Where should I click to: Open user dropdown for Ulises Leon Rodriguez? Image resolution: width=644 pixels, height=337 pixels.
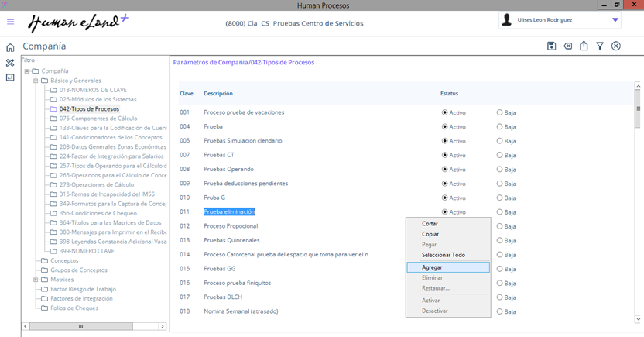click(615, 20)
